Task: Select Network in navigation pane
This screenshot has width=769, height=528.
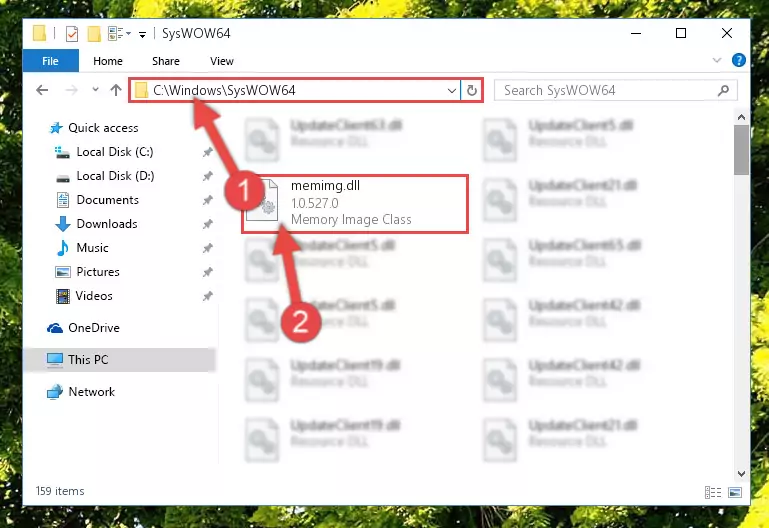Action: point(92,392)
